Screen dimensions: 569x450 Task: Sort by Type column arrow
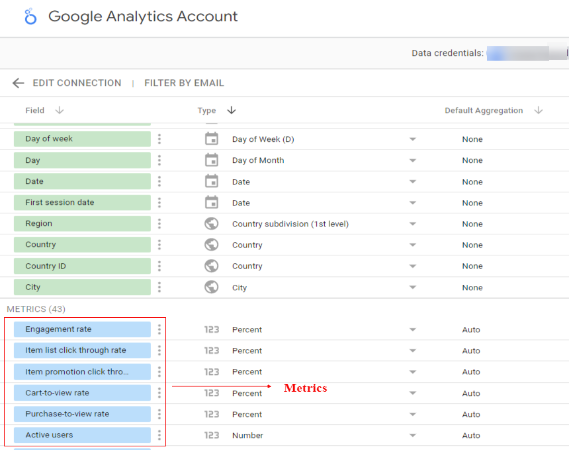[232, 110]
